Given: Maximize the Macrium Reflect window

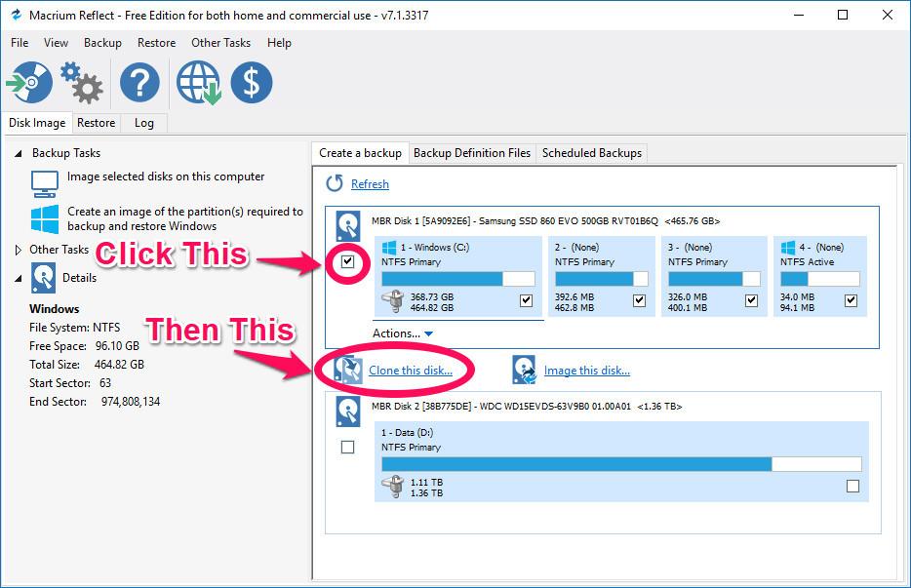Looking at the screenshot, I should pyautogui.click(x=843, y=15).
